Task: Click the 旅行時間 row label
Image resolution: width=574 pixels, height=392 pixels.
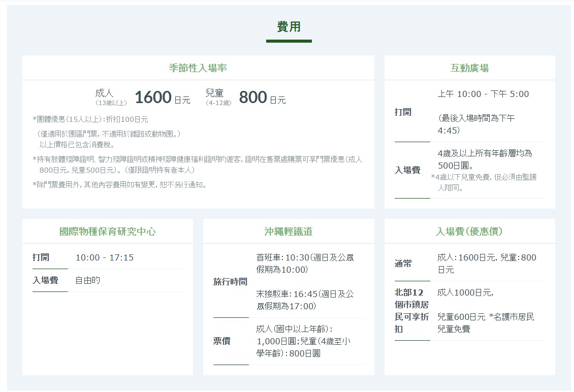Action: tap(230, 282)
